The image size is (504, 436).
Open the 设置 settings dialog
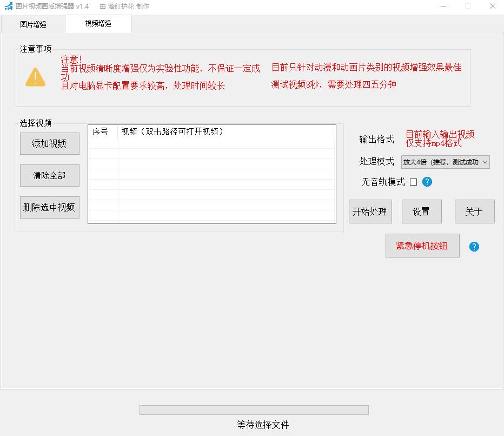(x=421, y=212)
